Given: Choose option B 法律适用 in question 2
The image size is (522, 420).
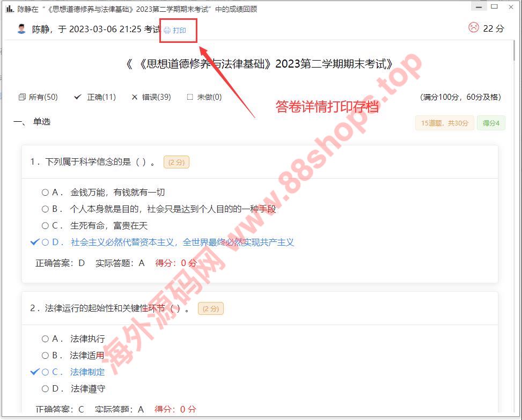Looking at the screenshot, I should 46,355.
